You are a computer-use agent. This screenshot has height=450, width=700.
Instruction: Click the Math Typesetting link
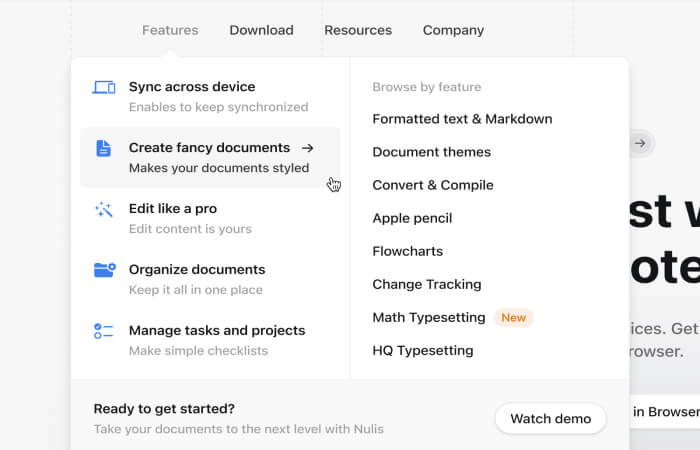click(429, 317)
